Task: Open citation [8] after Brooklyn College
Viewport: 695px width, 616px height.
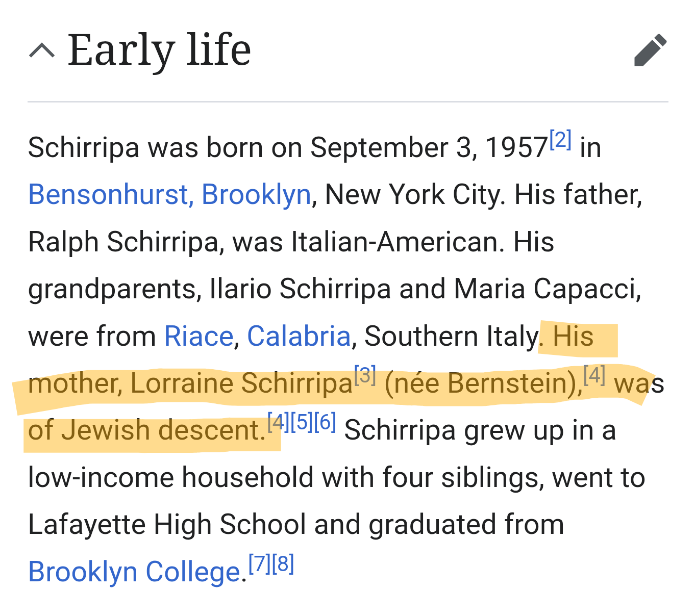Action: tap(283, 563)
